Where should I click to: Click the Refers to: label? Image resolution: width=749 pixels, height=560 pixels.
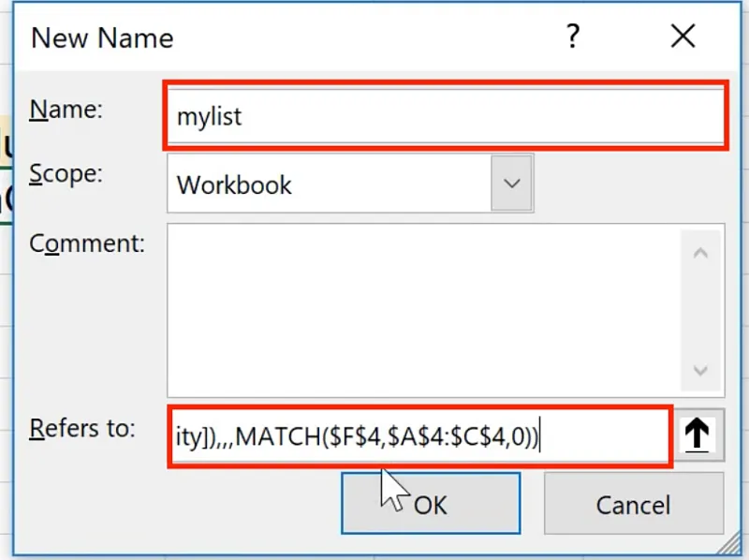tap(82, 428)
